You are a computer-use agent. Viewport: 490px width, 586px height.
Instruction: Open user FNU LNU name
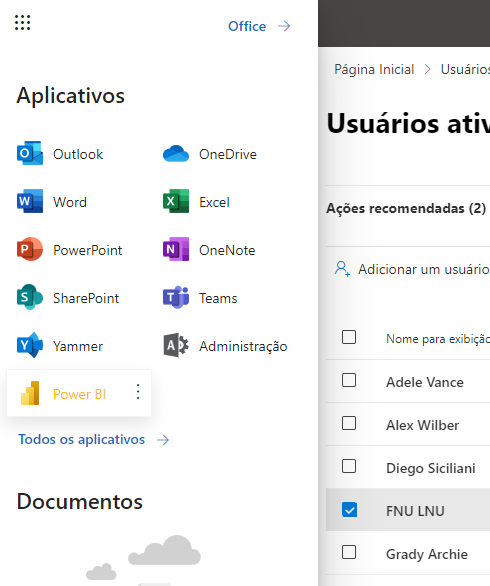(x=415, y=511)
